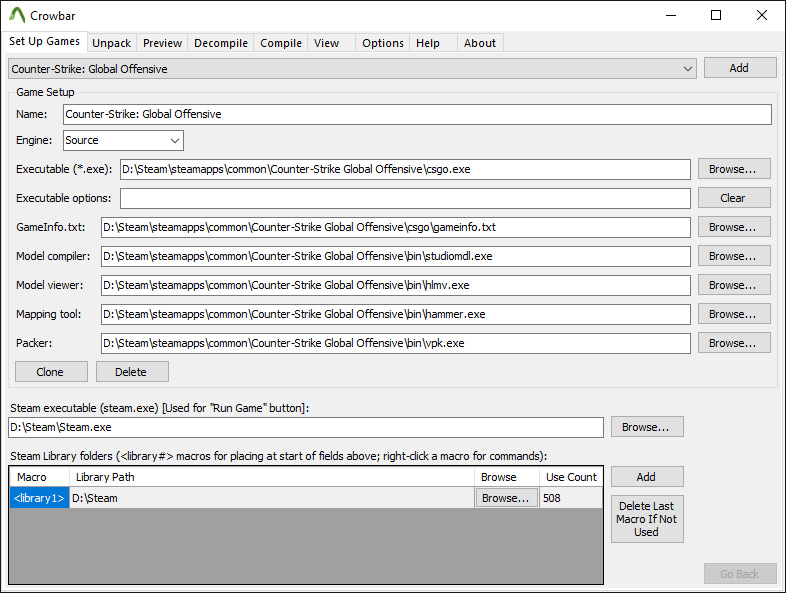
Task: Switch to the Set Up Games tab
Action: (x=44, y=41)
